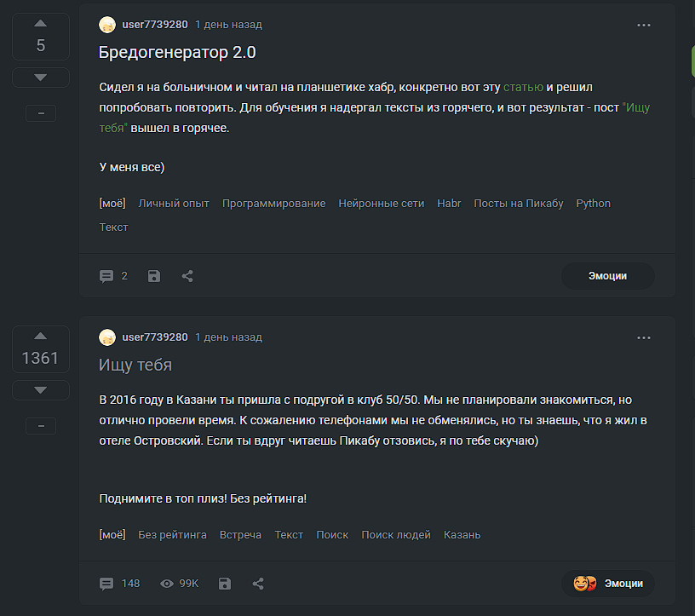Upvote the Ищу тебя post

[40, 335]
